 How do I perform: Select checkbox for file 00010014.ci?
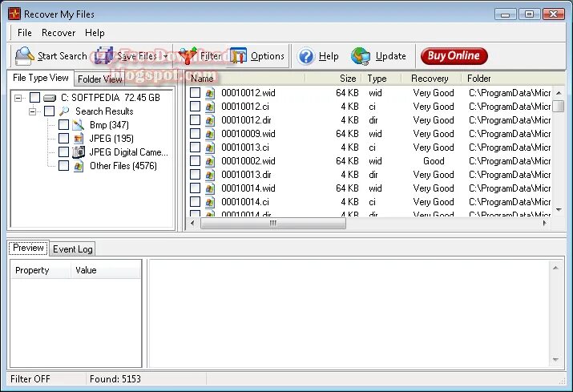[196, 201]
